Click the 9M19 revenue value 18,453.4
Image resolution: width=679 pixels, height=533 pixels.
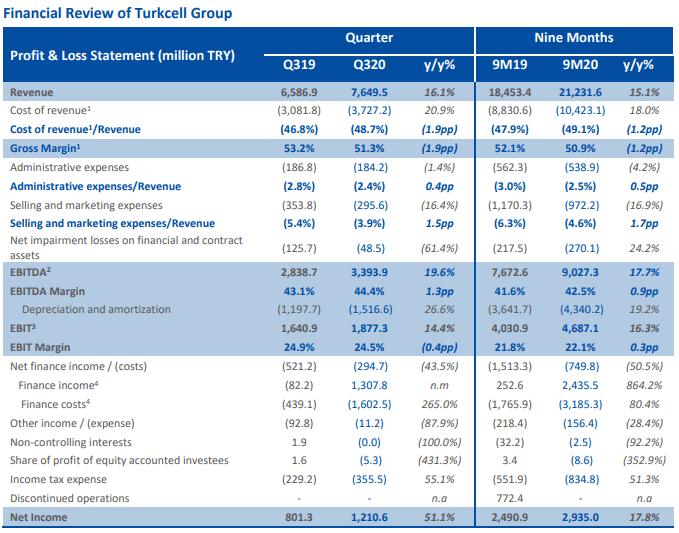510,92
